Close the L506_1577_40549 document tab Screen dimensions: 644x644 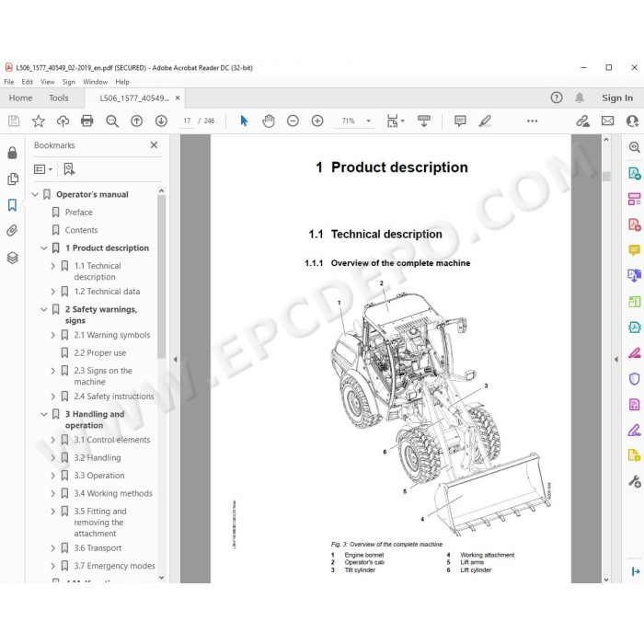[x=178, y=98]
